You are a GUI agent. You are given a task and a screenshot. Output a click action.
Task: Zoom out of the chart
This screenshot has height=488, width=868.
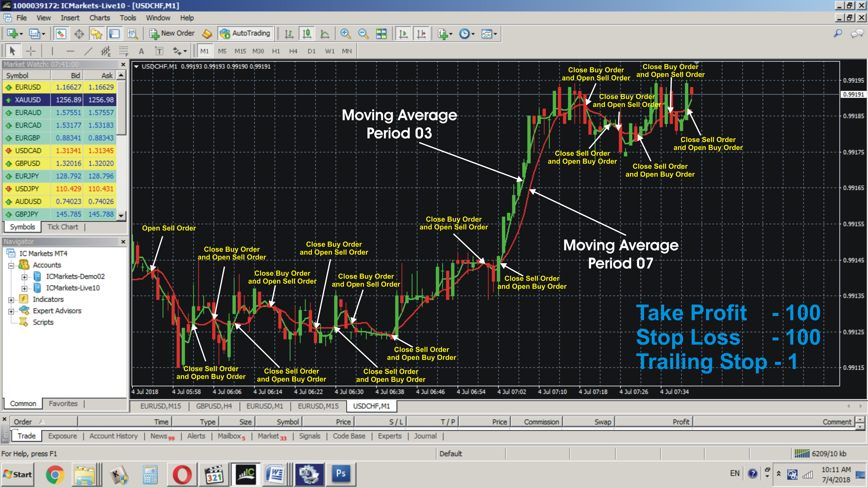click(363, 34)
